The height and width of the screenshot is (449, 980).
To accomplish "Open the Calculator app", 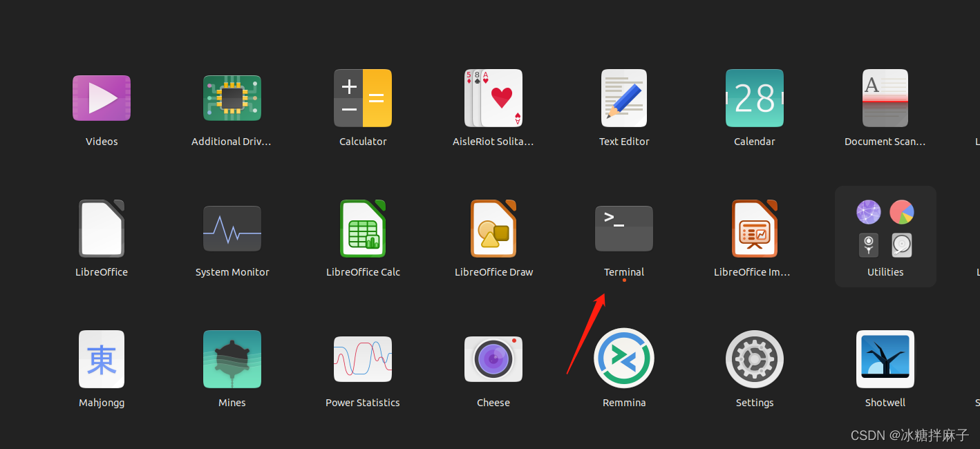I will point(363,98).
